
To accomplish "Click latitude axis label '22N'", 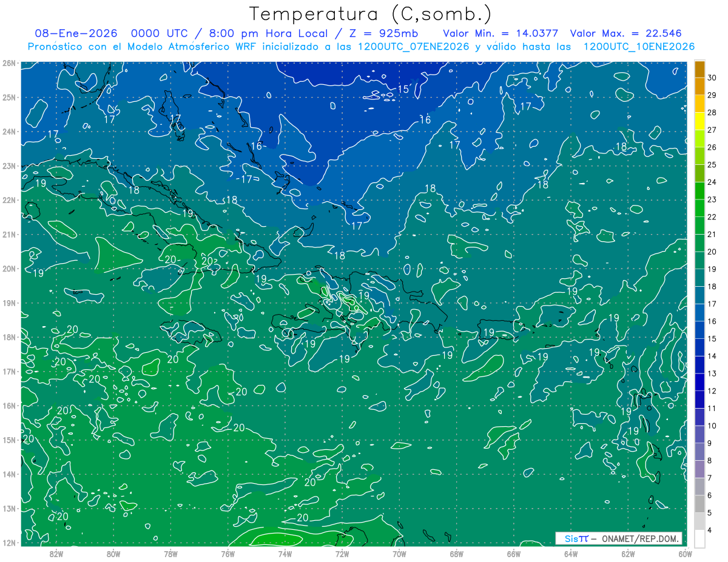I will point(8,200).
